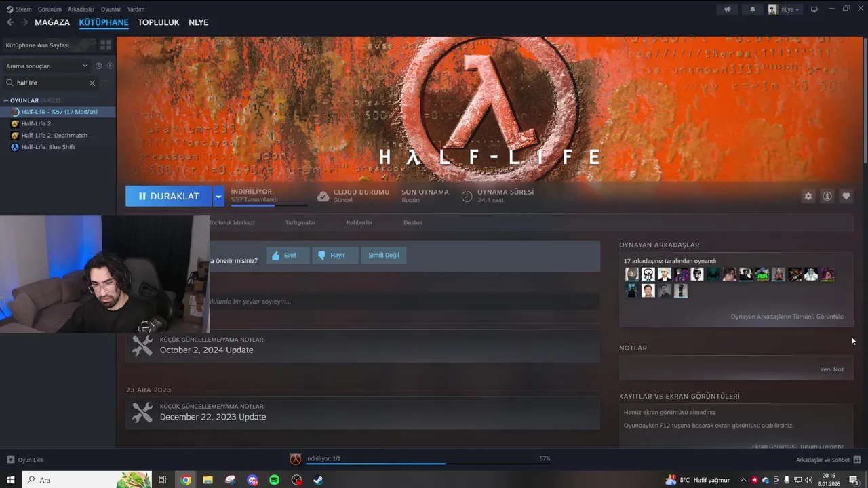Viewport: 868px width, 488px height.
Task: Open Tartışmalar tab
Action: click(300, 222)
